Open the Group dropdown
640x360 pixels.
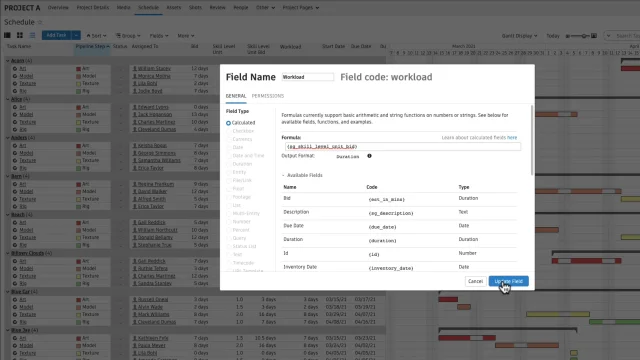pos(128,36)
